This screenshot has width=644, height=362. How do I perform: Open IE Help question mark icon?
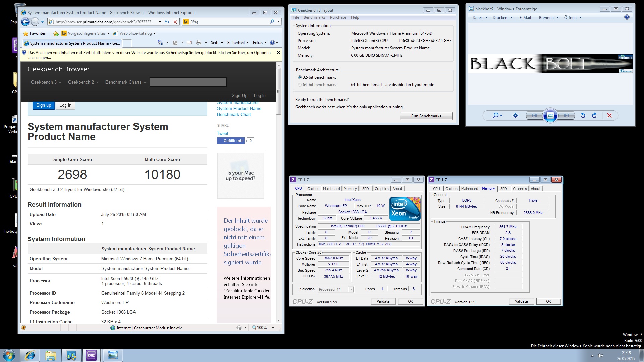tap(272, 43)
